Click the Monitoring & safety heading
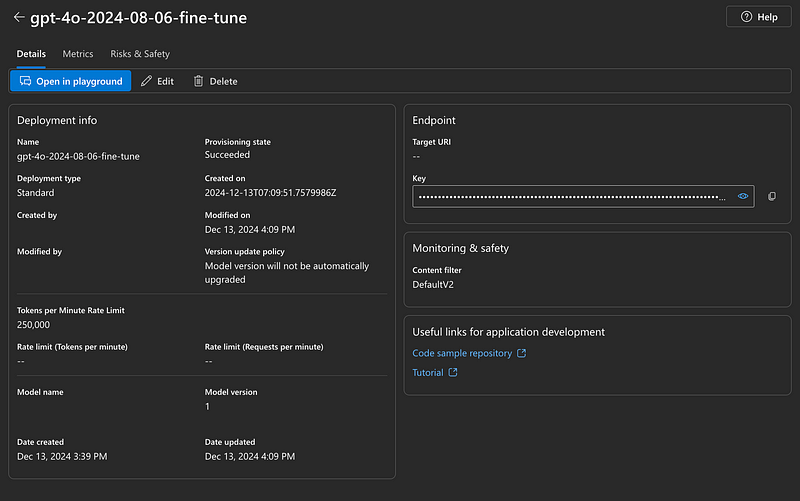 (460, 248)
